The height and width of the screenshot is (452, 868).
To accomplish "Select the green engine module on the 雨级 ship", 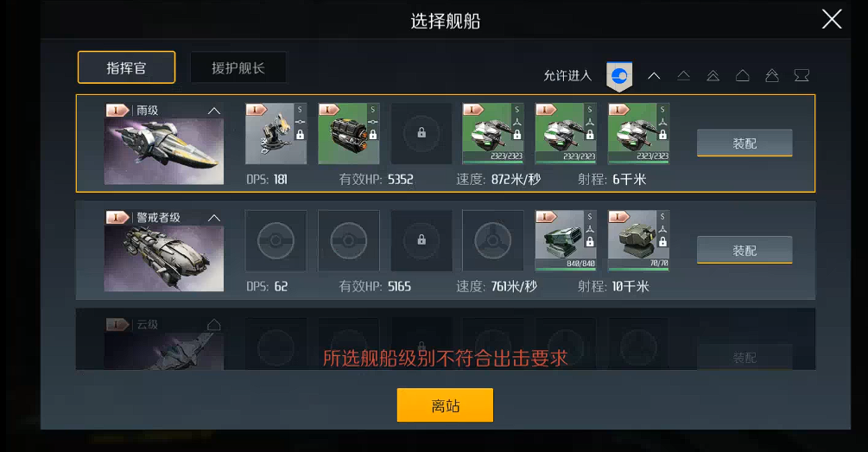I will [349, 133].
